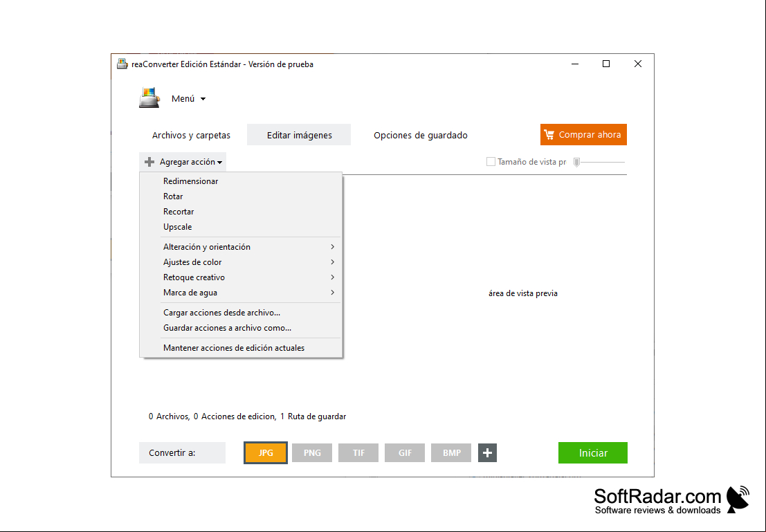Close the reaConverter window
766x532 pixels.
[637, 64]
